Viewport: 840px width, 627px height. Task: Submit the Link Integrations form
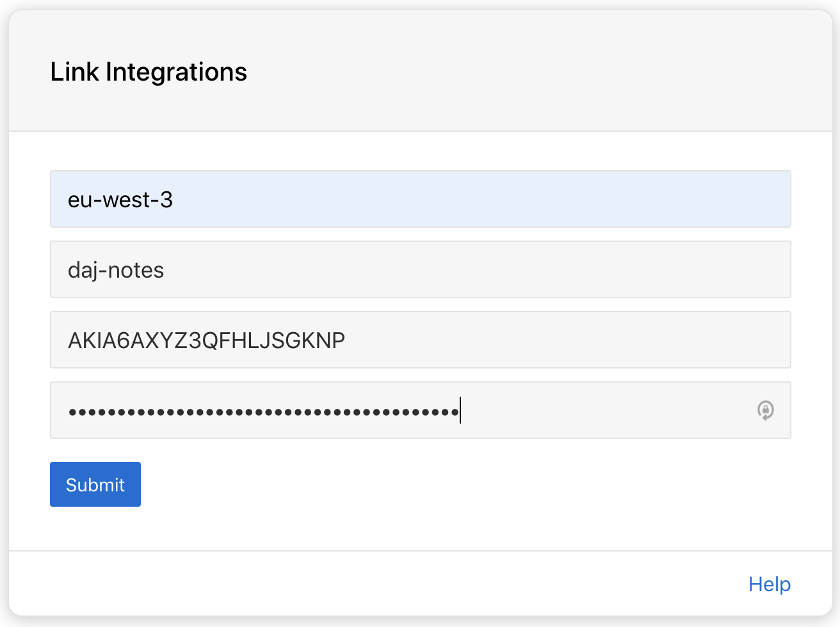[95, 484]
